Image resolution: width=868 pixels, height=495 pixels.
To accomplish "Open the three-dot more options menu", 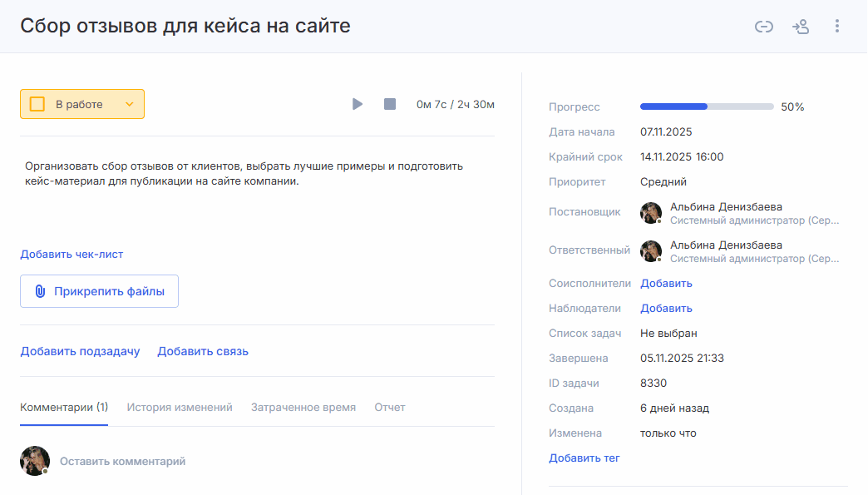I will (x=837, y=27).
